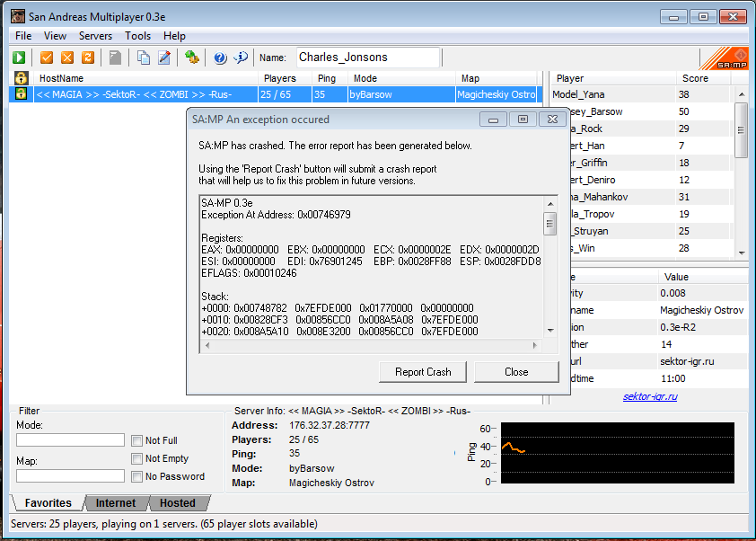Toggle the Not Full filter checkbox
The width and height of the screenshot is (756, 541).
pos(137,440)
